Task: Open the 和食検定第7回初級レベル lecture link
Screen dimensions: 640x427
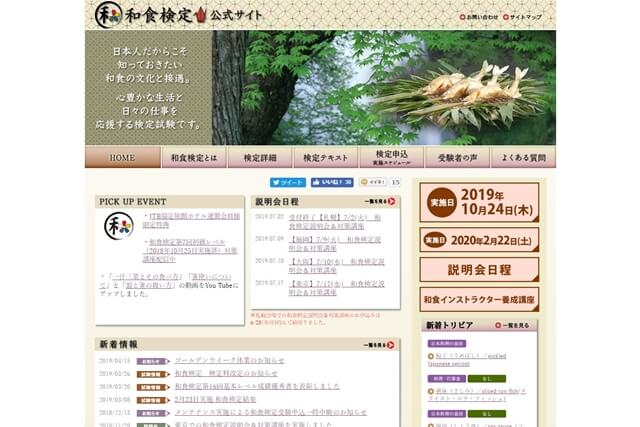Action: pos(190,251)
